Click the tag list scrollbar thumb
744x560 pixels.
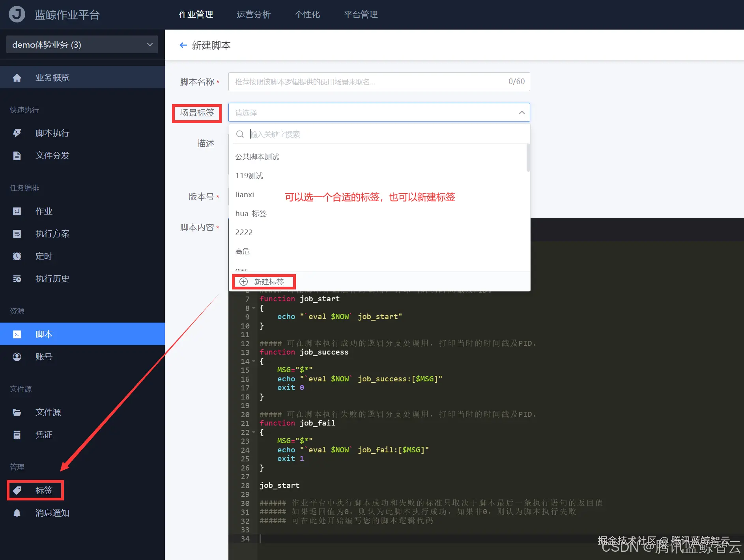[528, 158]
